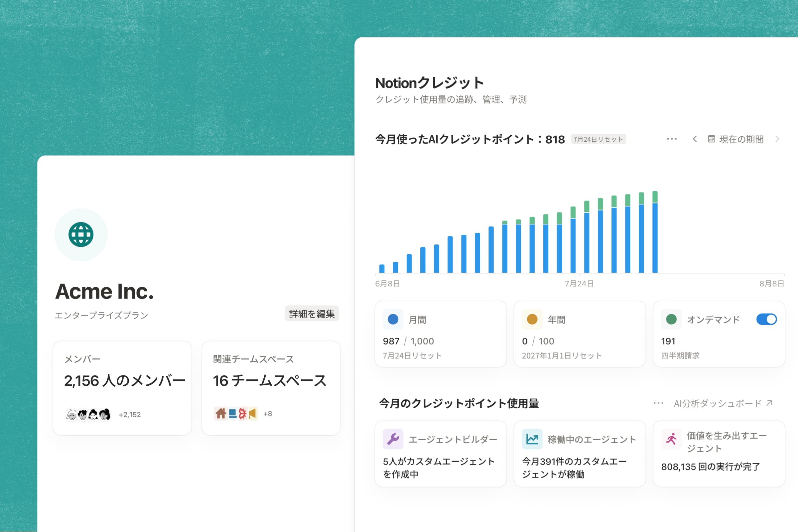Viewport: 798px width, 532px height.
Task: Open the 現在の期間 date picker
Action: coord(735,139)
